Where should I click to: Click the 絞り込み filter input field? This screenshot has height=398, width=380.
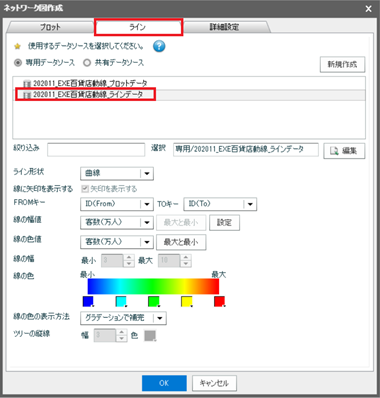tap(96, 150)
